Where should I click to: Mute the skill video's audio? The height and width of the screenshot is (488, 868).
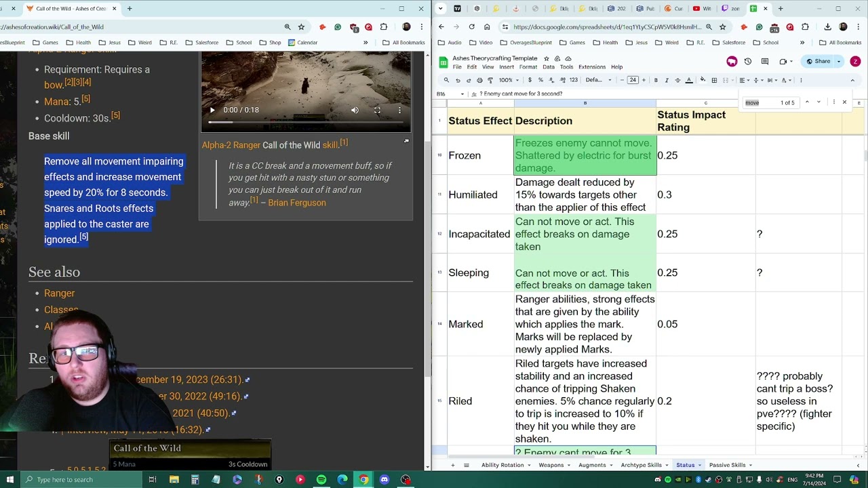(355, 110)
